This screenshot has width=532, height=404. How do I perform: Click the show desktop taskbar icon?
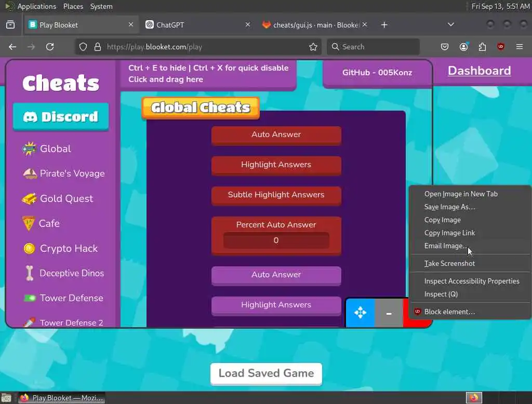click(x=6, y=398)
